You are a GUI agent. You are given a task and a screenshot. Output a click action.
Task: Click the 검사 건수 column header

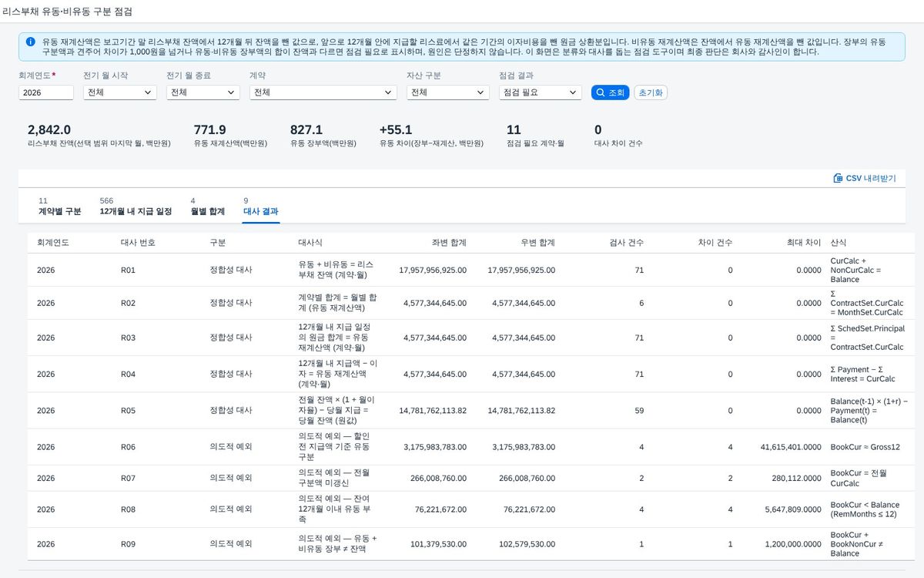coord(626,242)
